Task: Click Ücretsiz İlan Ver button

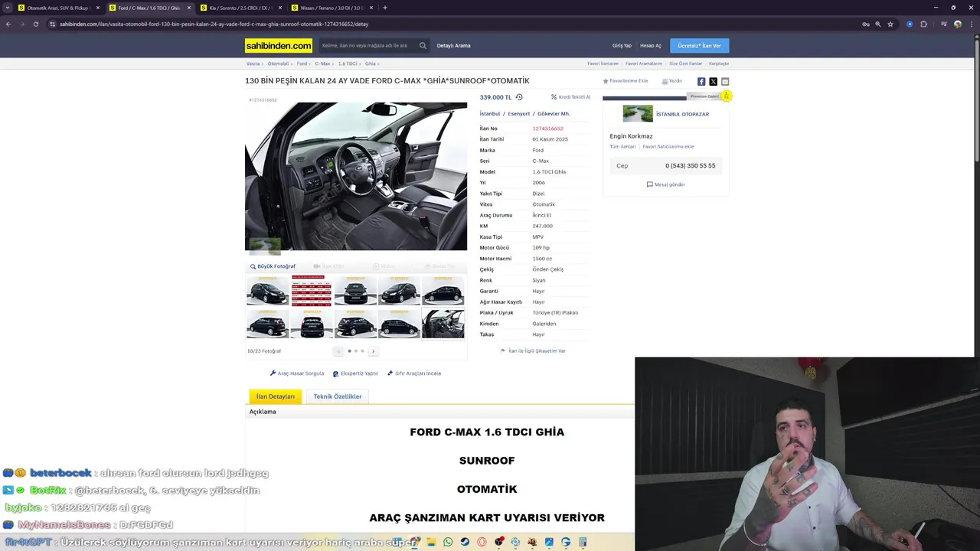Action: (x=699, y=46)
